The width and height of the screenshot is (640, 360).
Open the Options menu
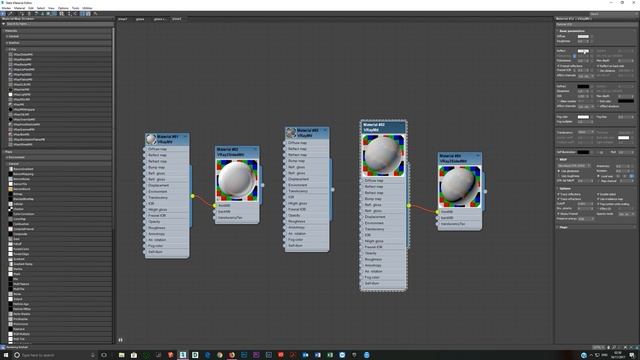click(x=63, y=8)
